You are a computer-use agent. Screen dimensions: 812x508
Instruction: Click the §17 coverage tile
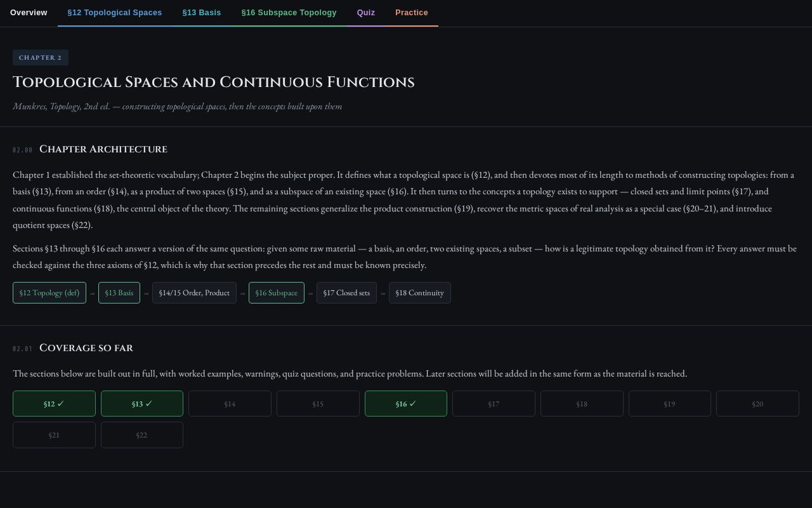(494, 404)
